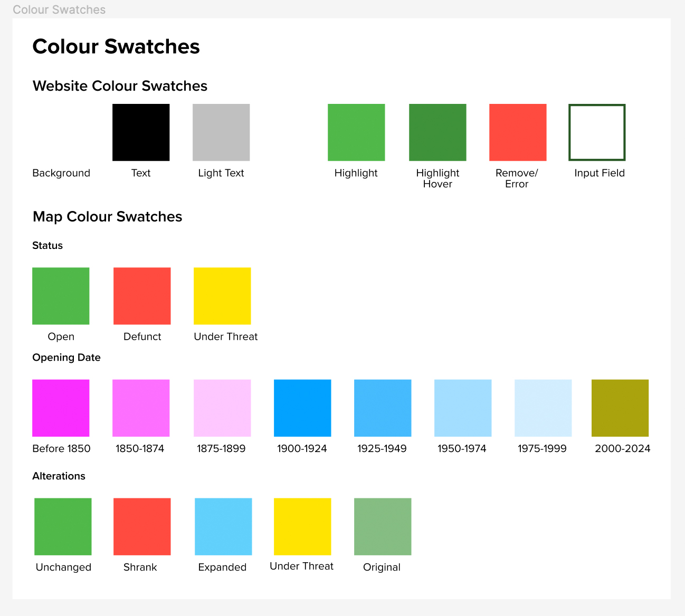Click the Expanded light blue swatch
Viewport: 685px width, 616px height.
click(223, 526)
